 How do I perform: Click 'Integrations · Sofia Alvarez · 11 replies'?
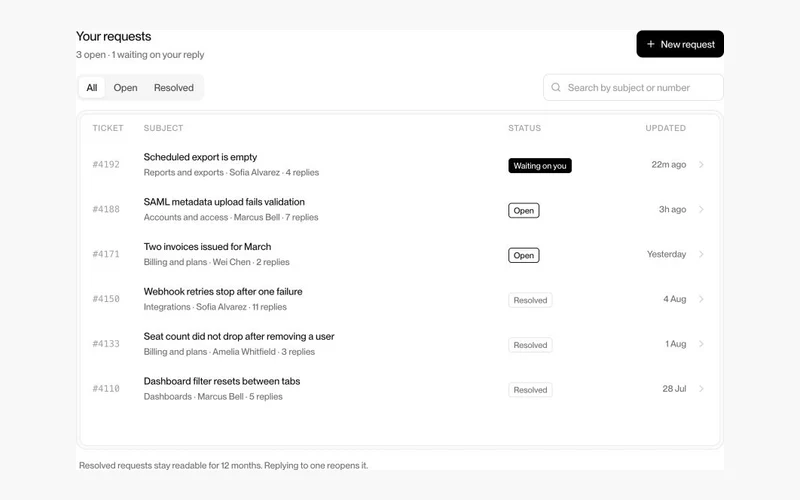pyautogui.click(x=215, y=307)
